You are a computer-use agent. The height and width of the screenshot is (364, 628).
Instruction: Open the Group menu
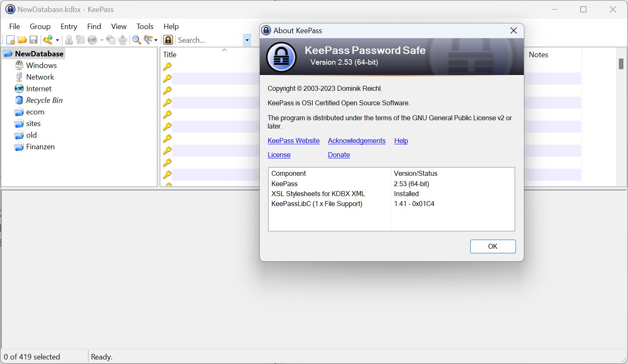40,26
